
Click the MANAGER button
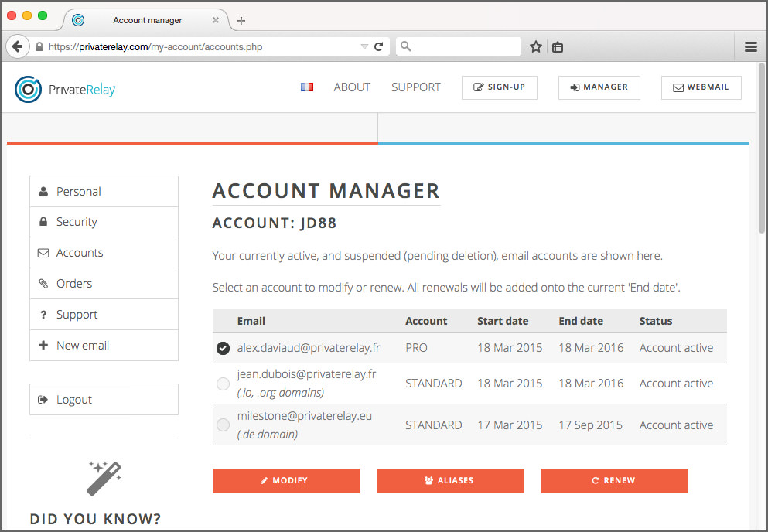(x=599, y=87)
